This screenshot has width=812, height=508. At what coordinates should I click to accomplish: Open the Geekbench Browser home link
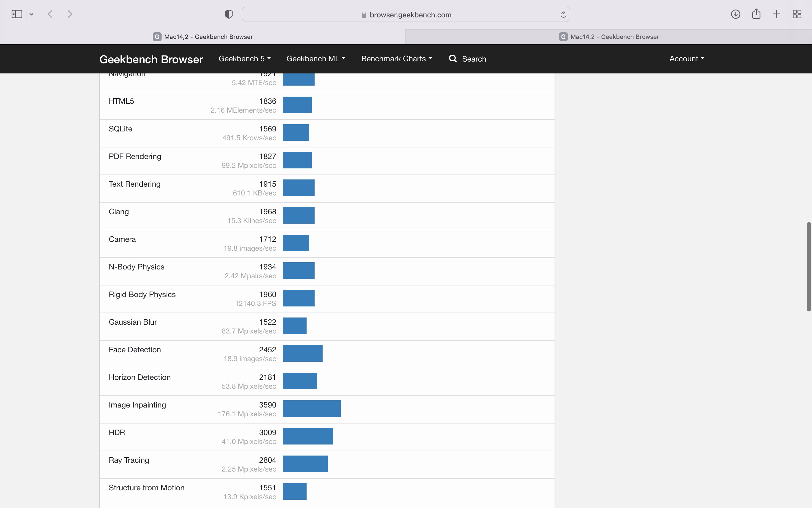coord(151,59)
